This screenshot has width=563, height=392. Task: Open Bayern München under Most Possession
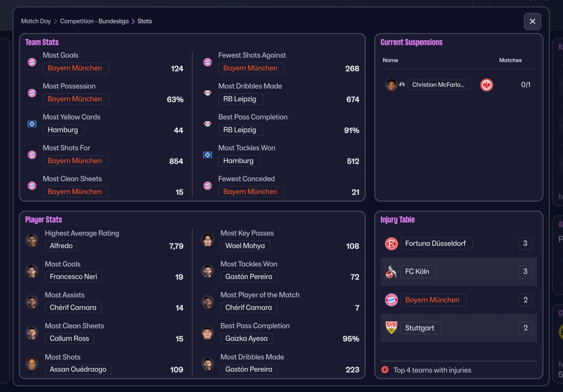tap(76, 99)
